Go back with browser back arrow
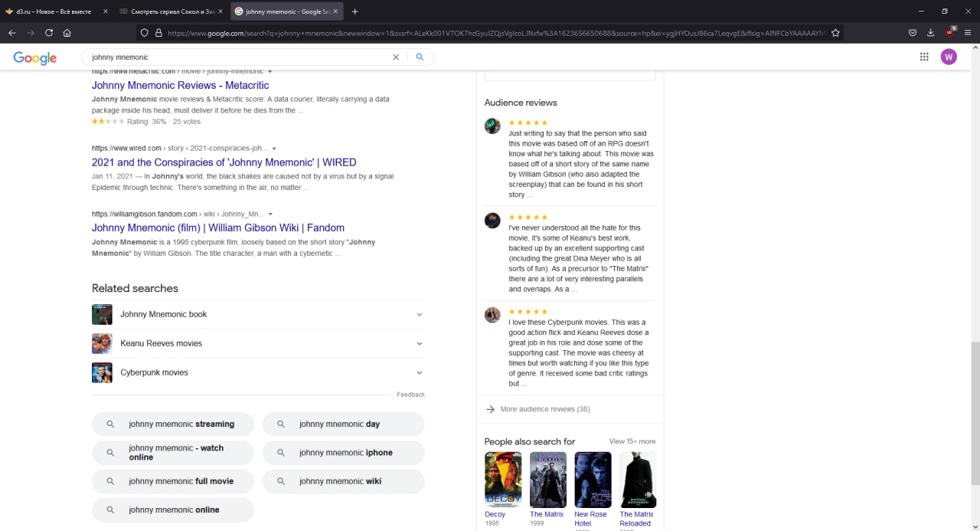The width and height of the screenshot is (980, 531). (x=12, y=33)
